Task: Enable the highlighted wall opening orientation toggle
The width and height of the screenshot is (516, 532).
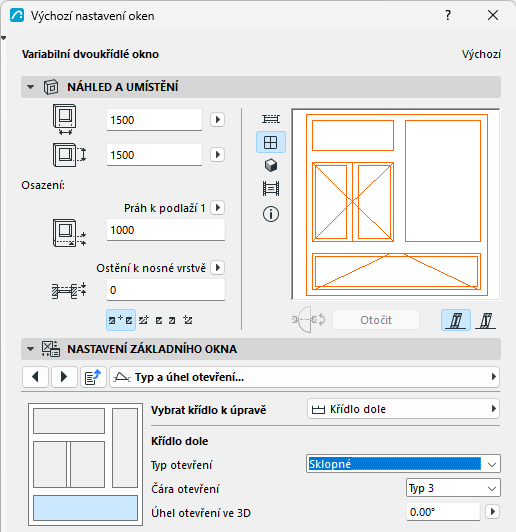Action: pos(456,320)
